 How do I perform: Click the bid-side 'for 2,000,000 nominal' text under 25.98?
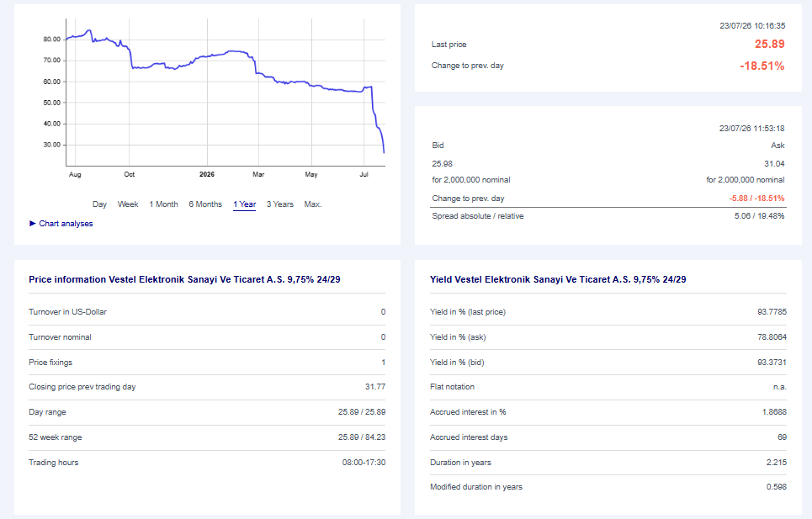click(471, 180)
